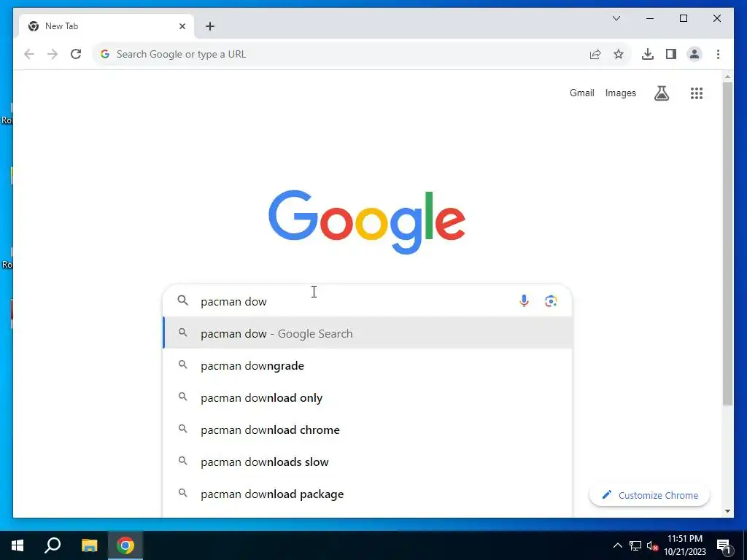Click the browser forward arrow
This screenshot has width=747, height=560.
coord(53,54)
